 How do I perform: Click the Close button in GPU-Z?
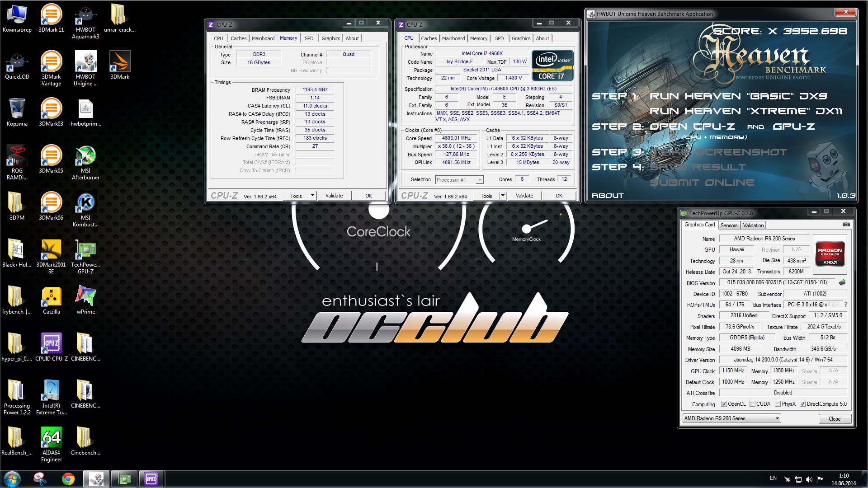(x=835, y=419)
